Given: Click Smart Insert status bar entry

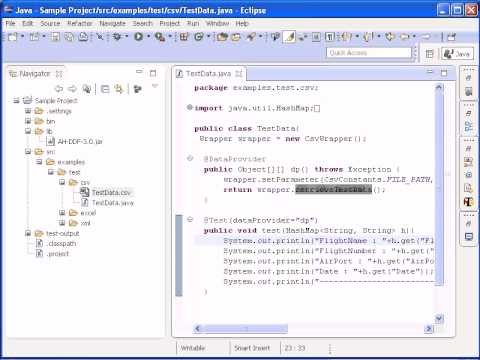Looking at the screenshot, I should 252,348.
